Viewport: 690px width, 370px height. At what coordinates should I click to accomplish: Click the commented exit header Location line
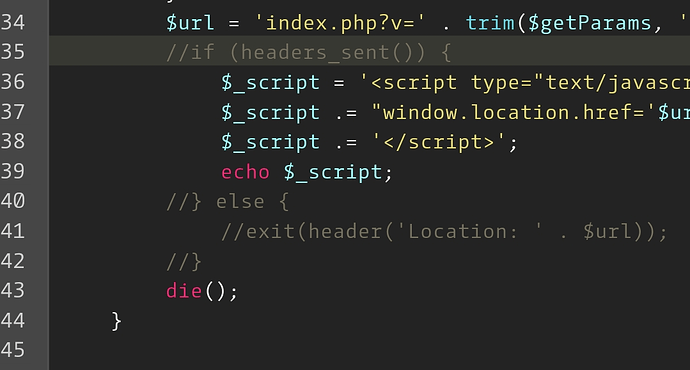(x=444, y=231)
